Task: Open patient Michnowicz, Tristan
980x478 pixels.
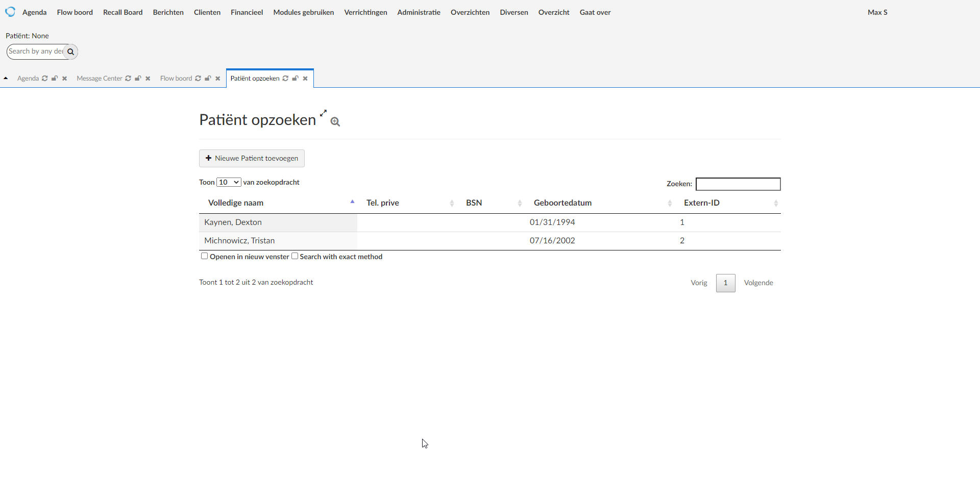Action: click(x=239, y=241)
